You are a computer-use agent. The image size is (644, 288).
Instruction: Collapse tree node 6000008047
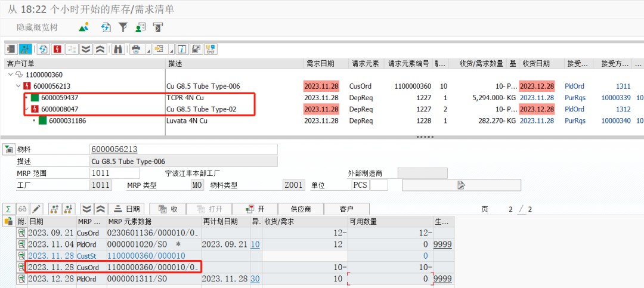[26, 109]
